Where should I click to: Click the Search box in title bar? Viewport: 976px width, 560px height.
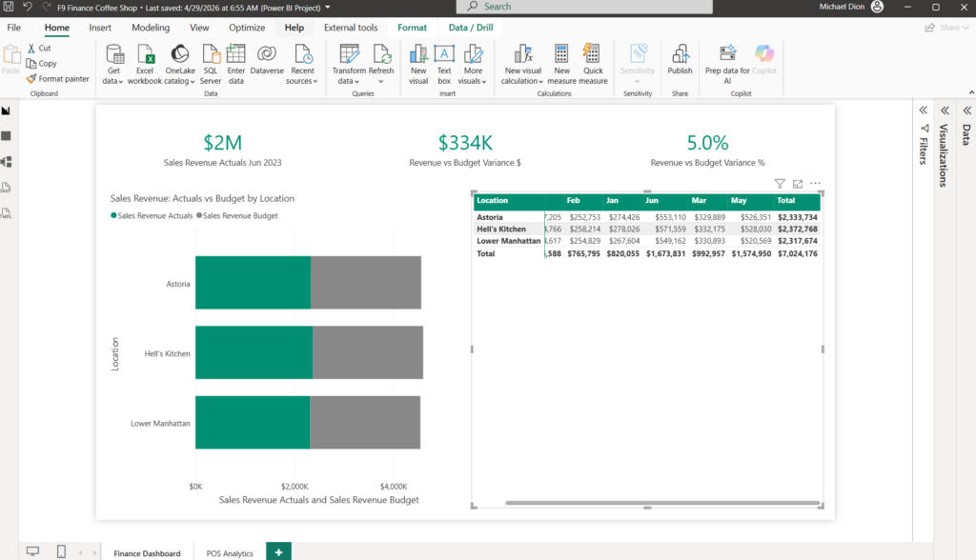point(584,7)
